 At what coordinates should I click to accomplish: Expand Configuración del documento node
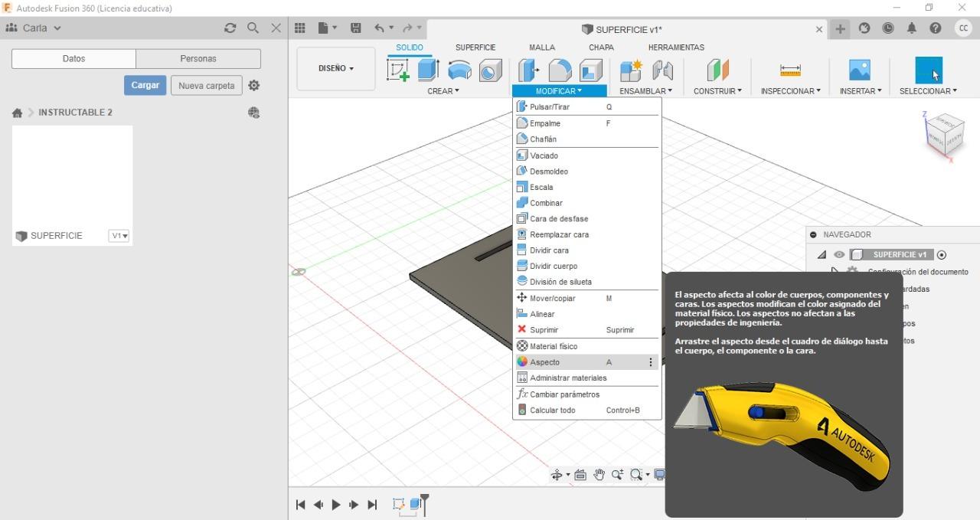(x=835, y=271)
